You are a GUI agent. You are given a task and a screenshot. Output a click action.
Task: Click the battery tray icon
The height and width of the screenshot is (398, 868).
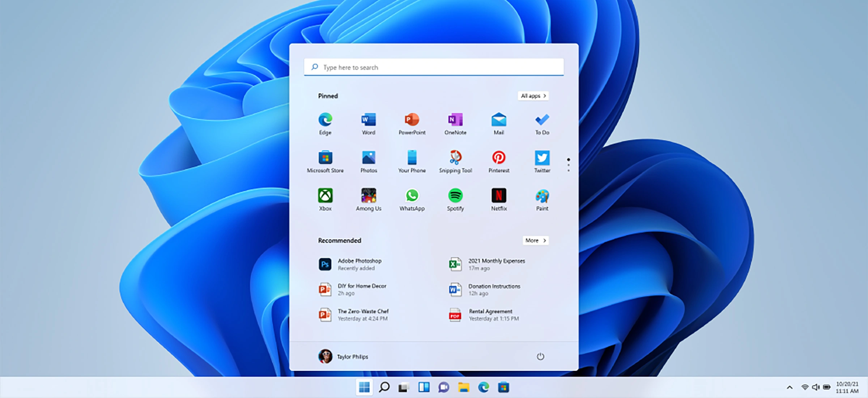coord(827,387)
